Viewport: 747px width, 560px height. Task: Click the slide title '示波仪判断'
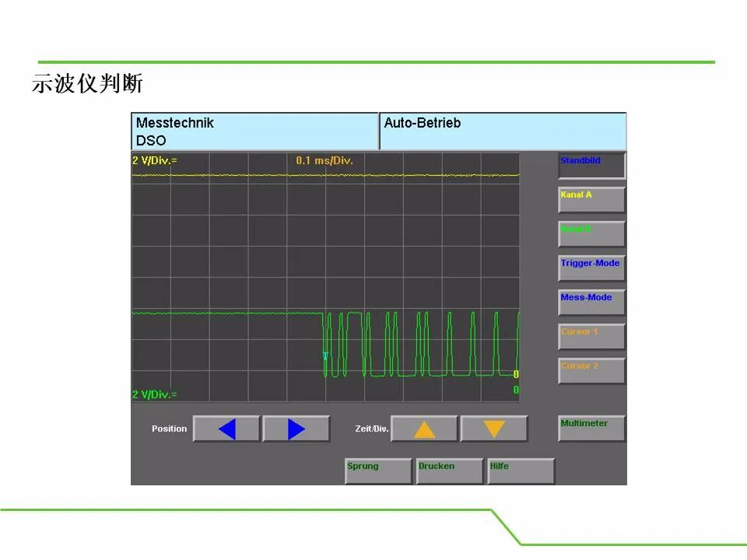[x=87, y=83]
